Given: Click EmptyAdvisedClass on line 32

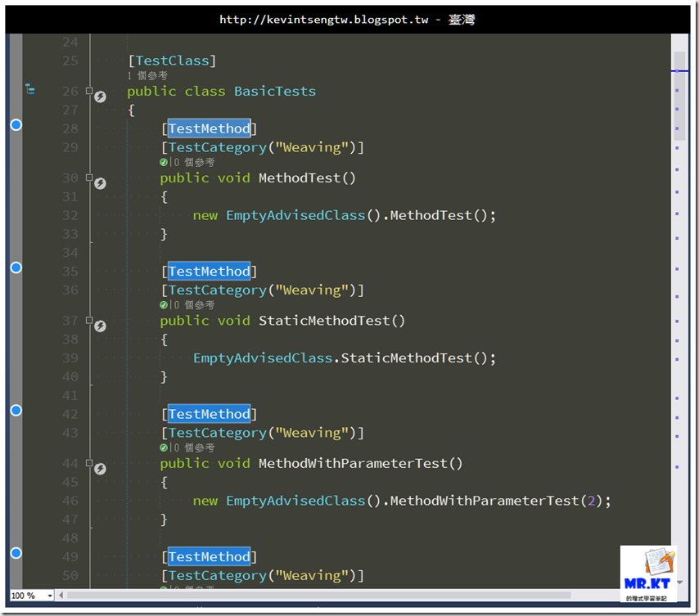Looking at the screenshot, I should click(x=295, y=216).
